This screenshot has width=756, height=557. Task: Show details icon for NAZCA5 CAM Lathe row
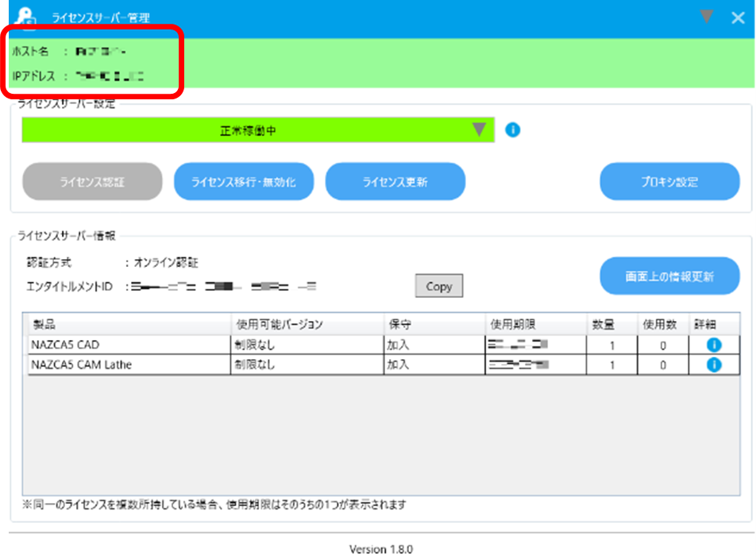(x=714, y=365)
